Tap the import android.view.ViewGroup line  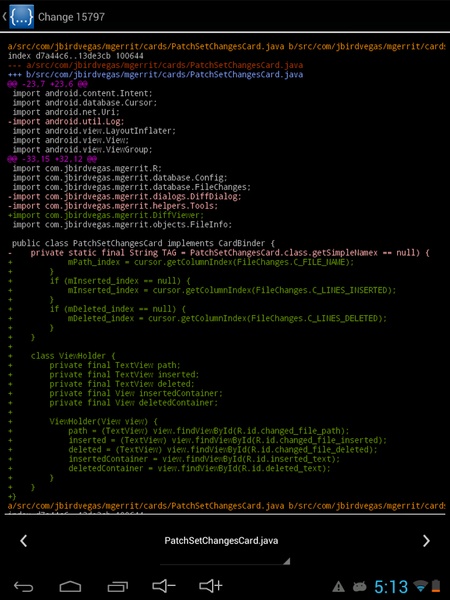tap(82, 150)
